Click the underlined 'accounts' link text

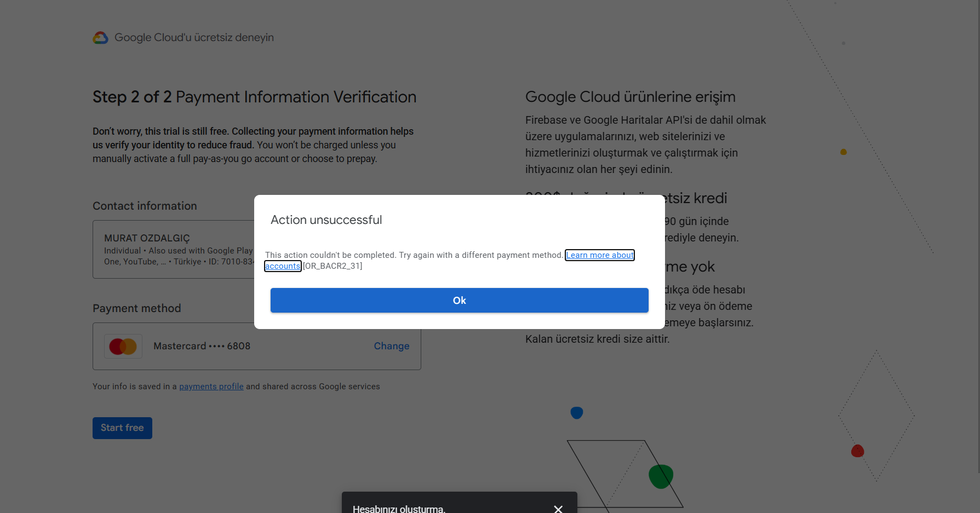click(x=283, y=266)
